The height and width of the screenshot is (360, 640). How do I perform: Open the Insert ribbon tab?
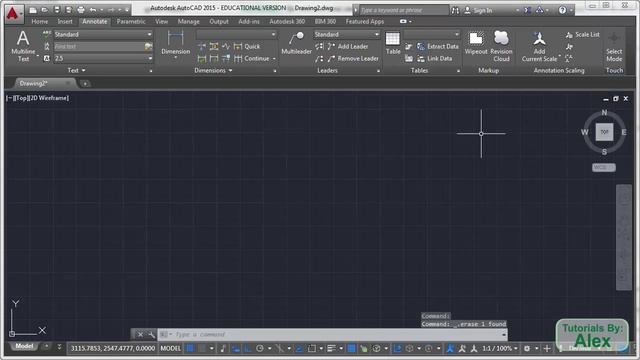pos(65,21)
